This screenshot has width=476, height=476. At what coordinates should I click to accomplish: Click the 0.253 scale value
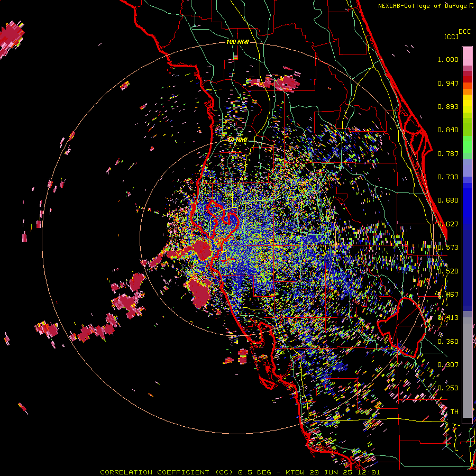click(448, 388)
